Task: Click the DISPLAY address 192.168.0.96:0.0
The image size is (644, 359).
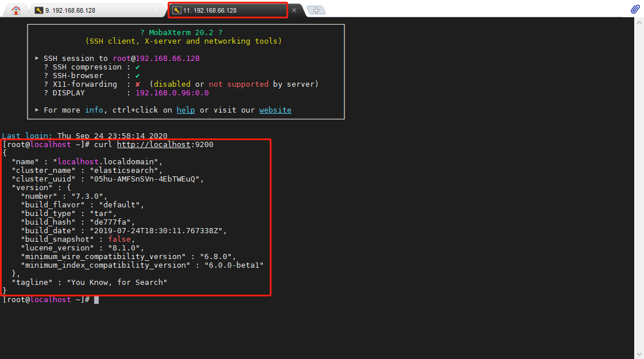Action: pyautogui.click(x=172, y=93)
